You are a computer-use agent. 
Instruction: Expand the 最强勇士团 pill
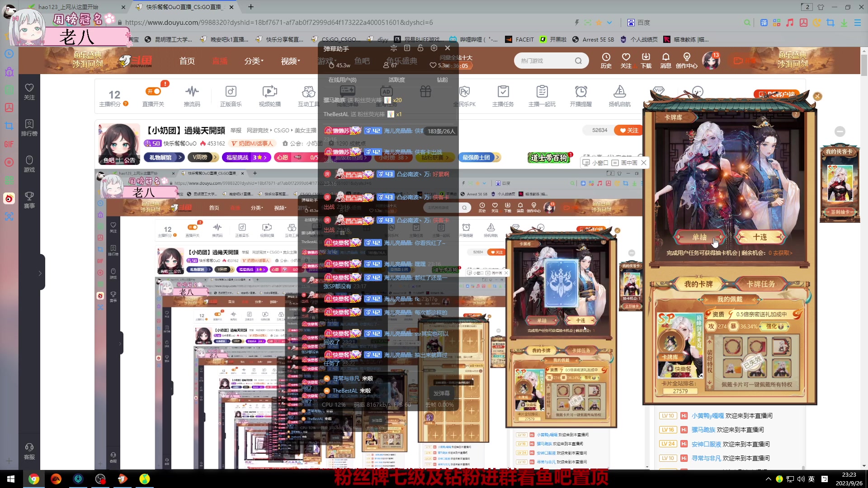pyautogui.click(x=480, y=157)
